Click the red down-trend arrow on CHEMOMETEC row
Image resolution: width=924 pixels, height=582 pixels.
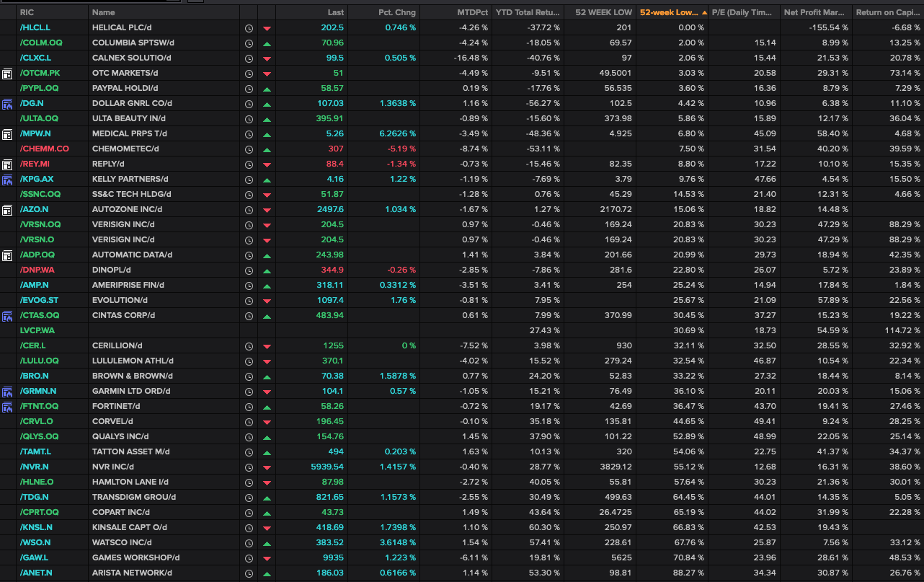click(x=266, y=149)
